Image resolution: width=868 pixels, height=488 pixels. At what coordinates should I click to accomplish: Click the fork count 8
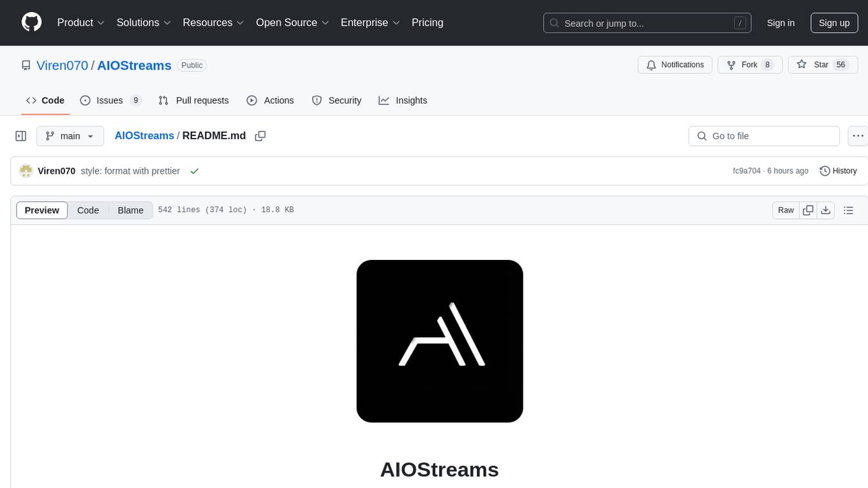[768, 65]
